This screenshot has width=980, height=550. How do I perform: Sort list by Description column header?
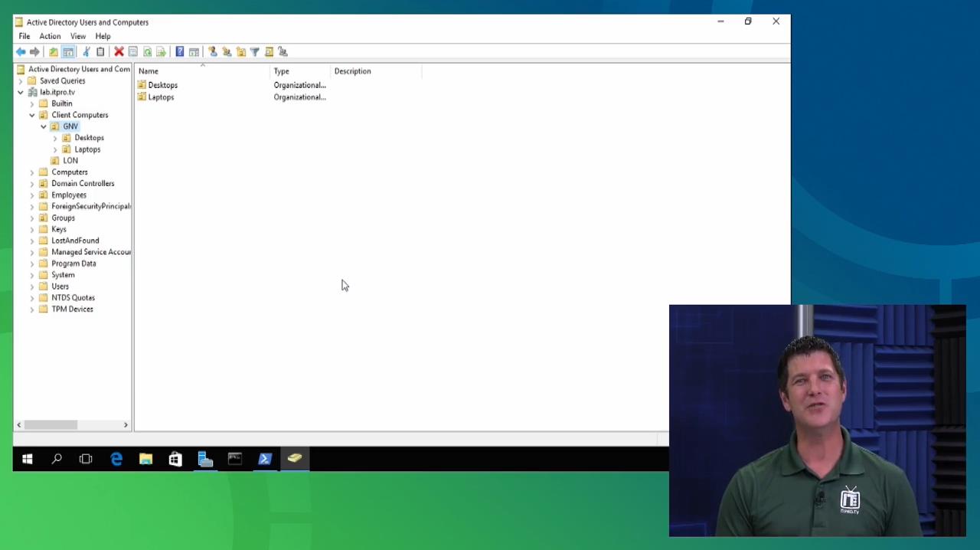[376, 71]
